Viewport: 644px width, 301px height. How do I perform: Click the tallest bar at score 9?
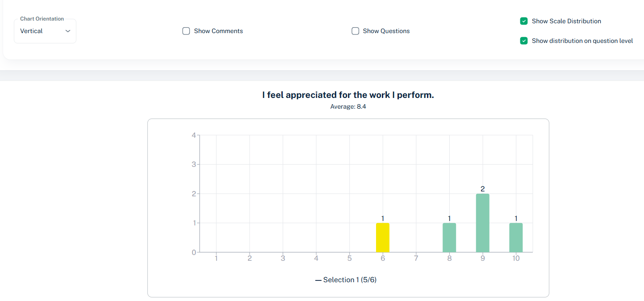(483, 223)
